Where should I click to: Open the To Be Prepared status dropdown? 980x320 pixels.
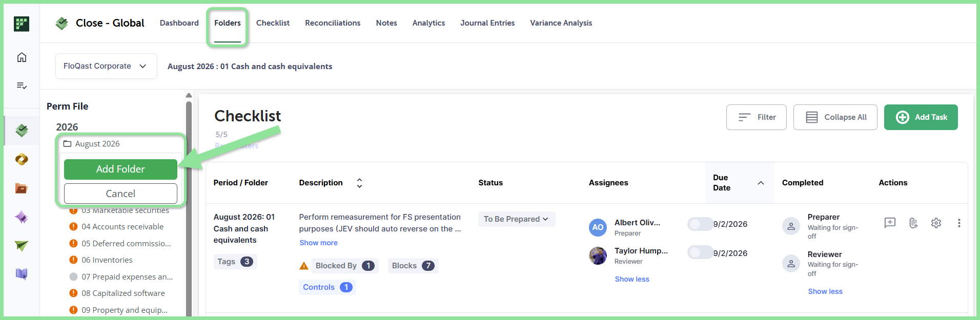pyautogui.click(x=517, y=219)
